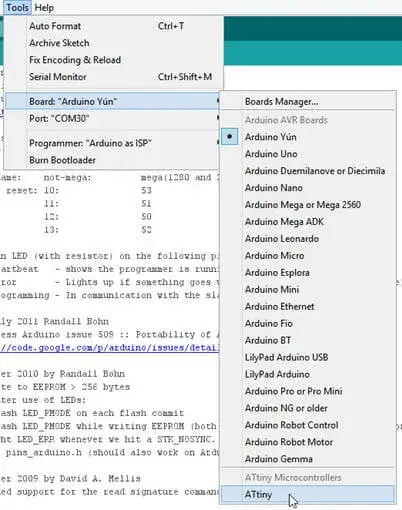Select Fix Encoding & Reload
402x510 pixels.
[x=112, y=60]
